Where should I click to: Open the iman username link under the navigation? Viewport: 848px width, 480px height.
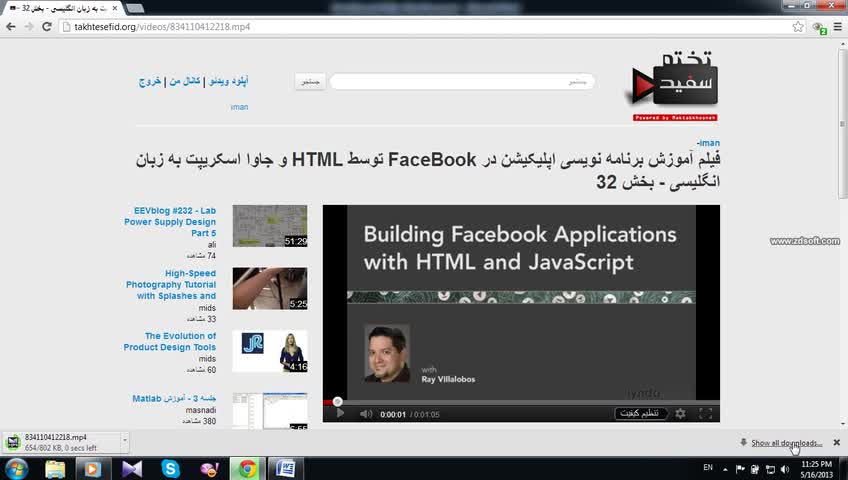[239, 107]
